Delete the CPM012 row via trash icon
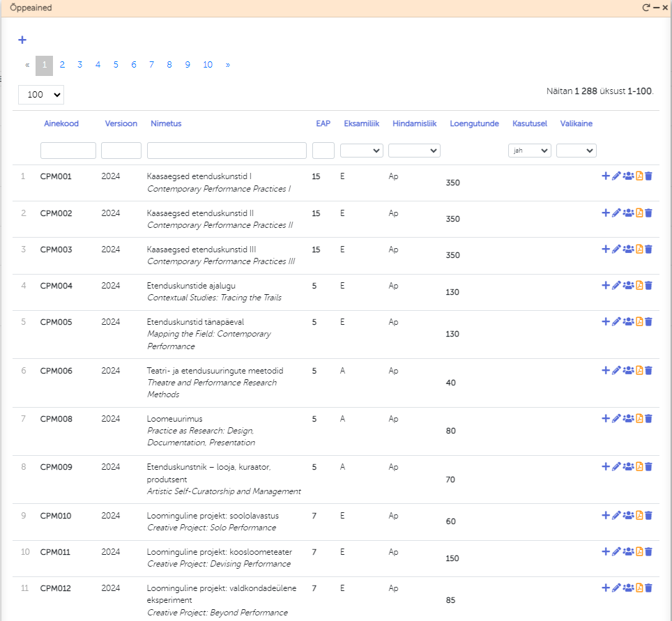Viewport: 672px width, 621px height. click(x=649, y=588)
